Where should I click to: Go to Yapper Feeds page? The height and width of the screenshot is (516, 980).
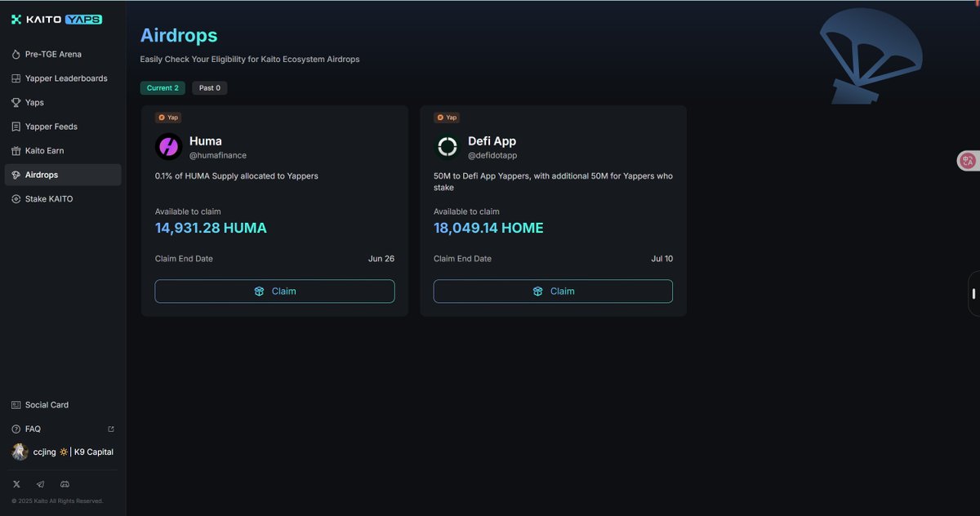[63, 127]
